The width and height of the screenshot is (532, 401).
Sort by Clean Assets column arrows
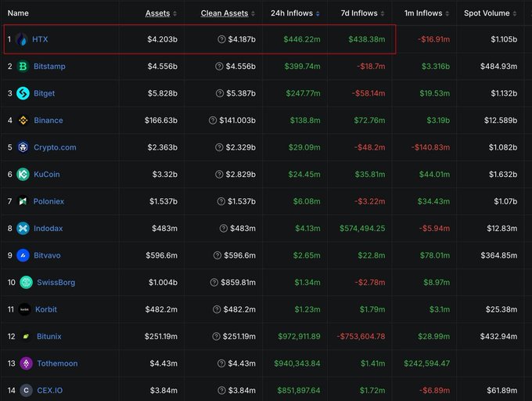click(x=253, y=13)
